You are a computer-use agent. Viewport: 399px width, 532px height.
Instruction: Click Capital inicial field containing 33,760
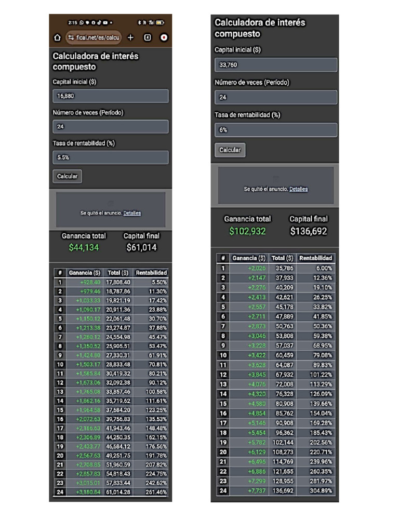pos(275,65)
